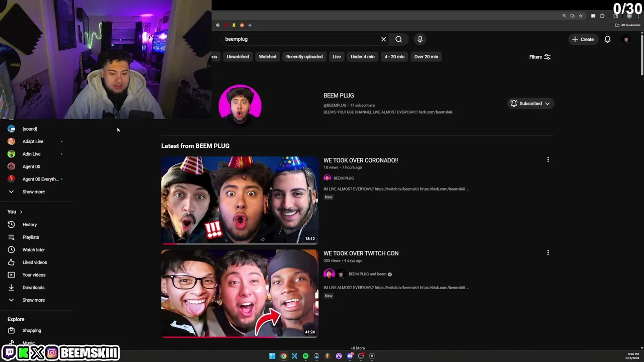Open the History icon in the sidebar
The width and height of the screenshot is (644, 362).
point(11,225)
